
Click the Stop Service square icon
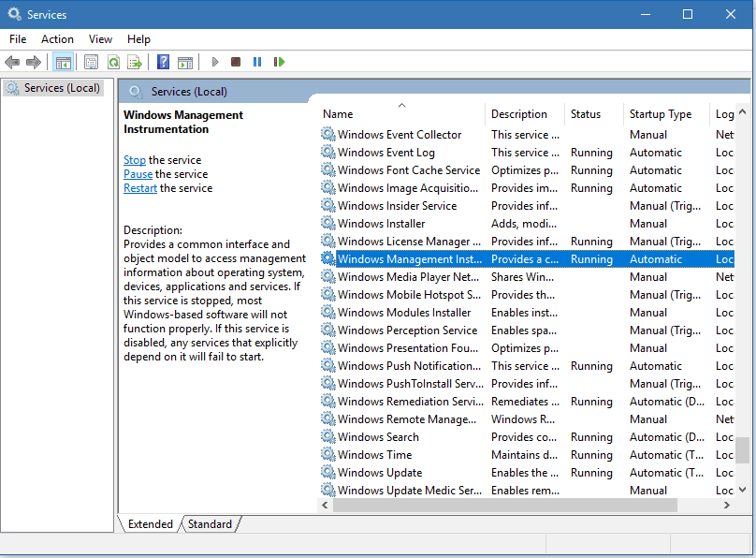(236, 62)
